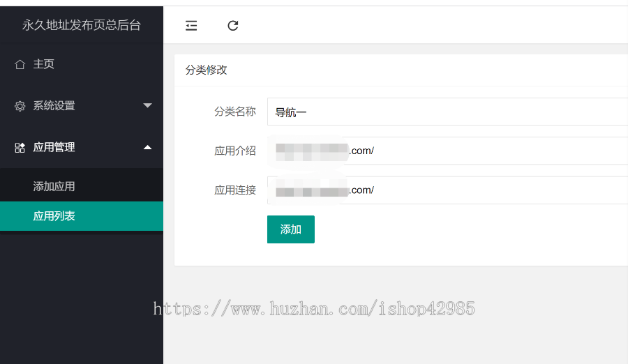Click the home icon beside 主页

tap(20, 64)
